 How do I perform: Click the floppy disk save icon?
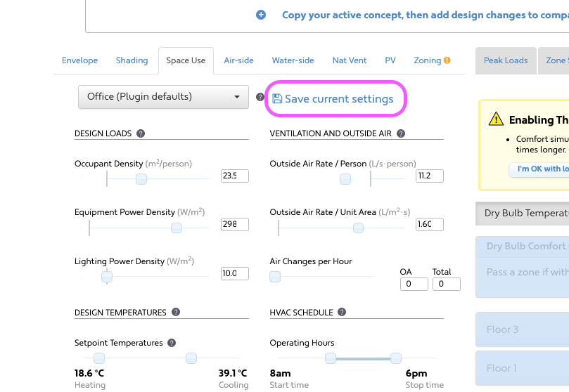tap(277, 98)
